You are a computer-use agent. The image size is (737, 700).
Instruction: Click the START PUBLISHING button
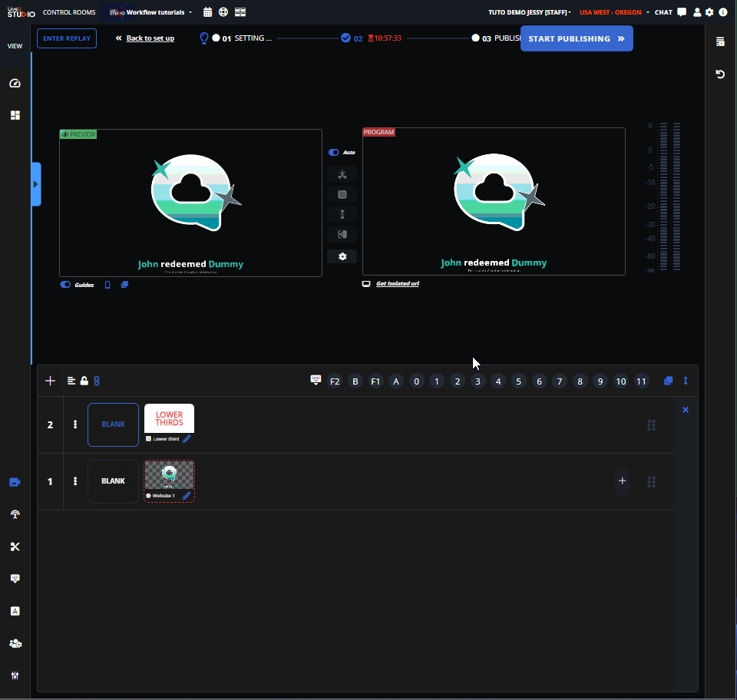(577, 38)
